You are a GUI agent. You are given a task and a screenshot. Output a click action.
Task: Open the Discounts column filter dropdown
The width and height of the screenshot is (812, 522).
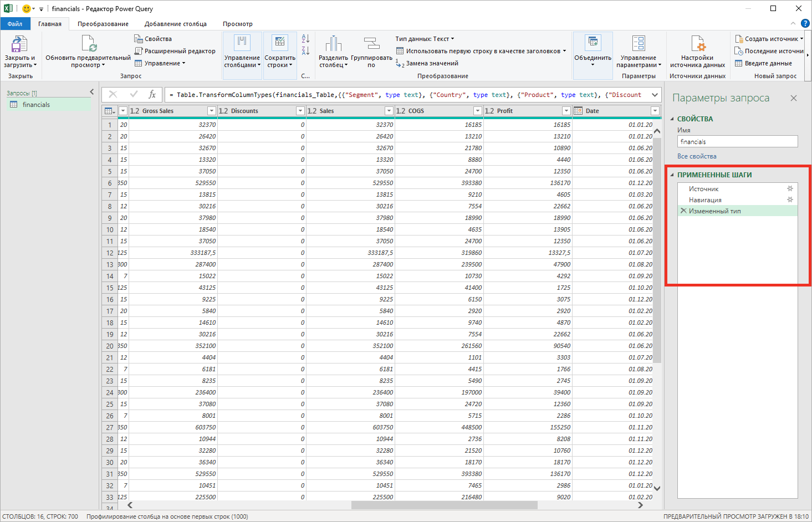pyautogui.click(x=300, y=111)
